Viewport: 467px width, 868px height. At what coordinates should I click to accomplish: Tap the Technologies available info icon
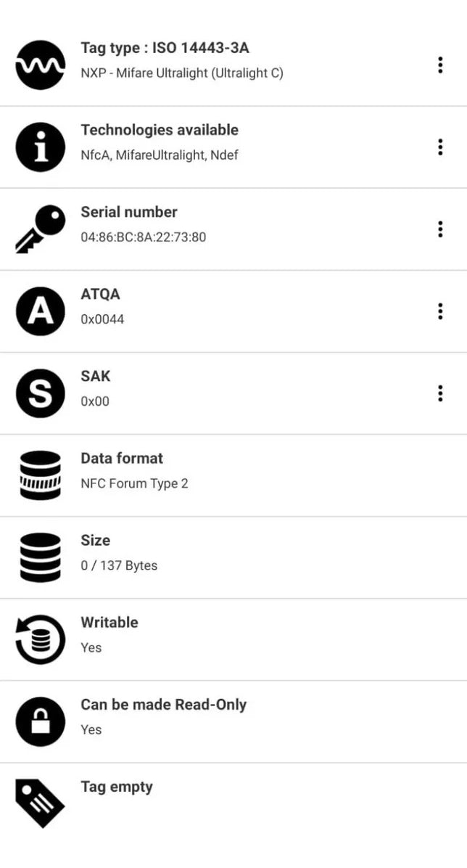pyautogui.click(x=41, y=147)
